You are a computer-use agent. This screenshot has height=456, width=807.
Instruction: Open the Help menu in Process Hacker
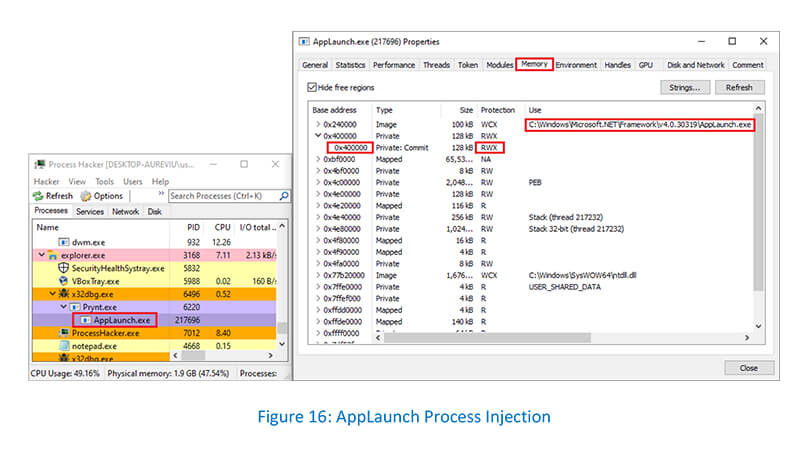(160, 182)
